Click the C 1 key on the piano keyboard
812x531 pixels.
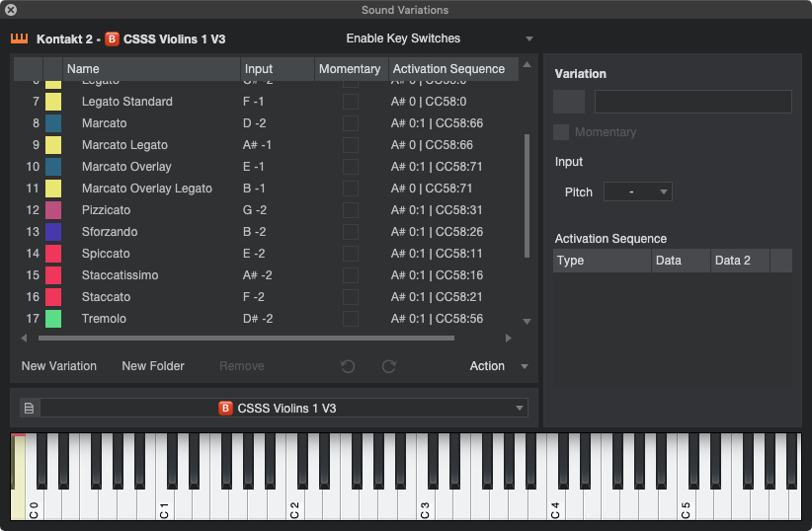164,504
